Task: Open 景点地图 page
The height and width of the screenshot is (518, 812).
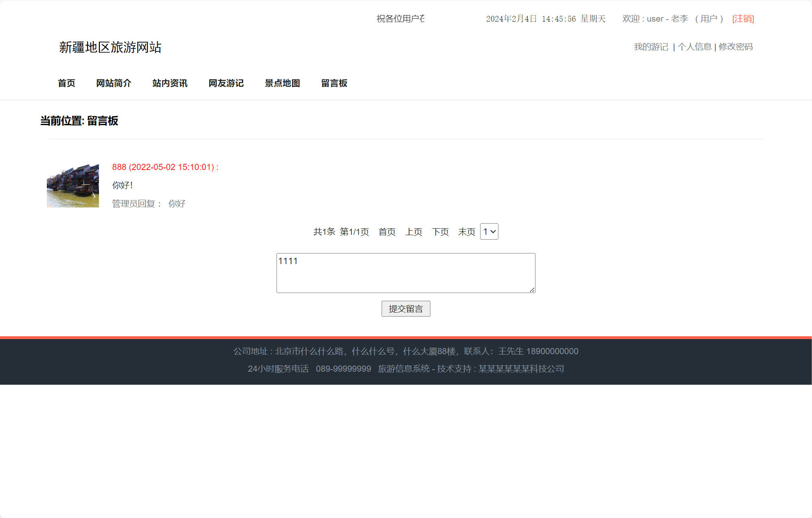Action: [282, 83]
